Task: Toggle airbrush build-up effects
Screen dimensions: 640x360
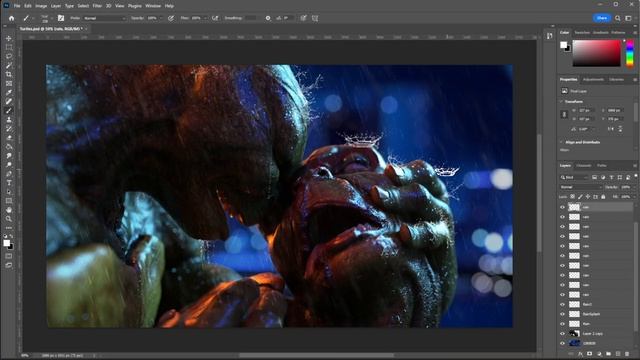Action: pyautogui.click(x=215, y=18)
